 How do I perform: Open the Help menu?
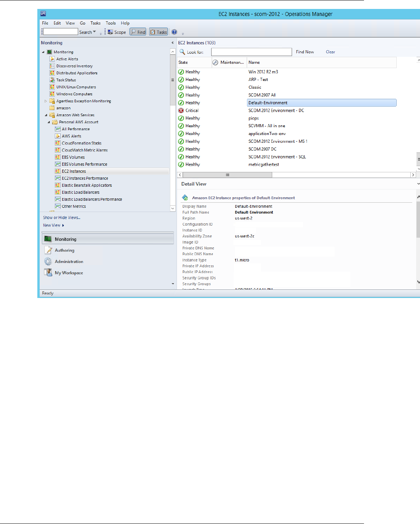[125, 23]
